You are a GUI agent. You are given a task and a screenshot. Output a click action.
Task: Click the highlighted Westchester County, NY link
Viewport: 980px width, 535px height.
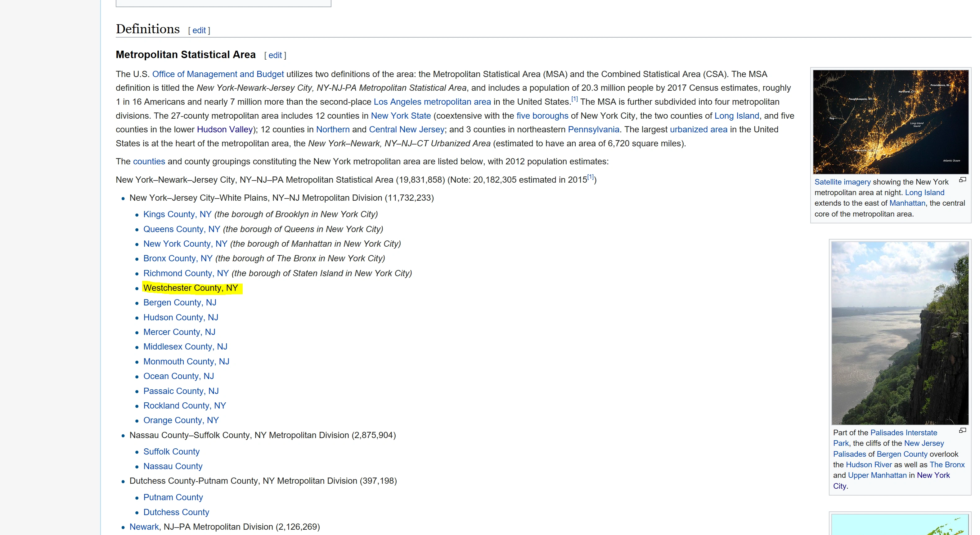[x=191, y=288]
